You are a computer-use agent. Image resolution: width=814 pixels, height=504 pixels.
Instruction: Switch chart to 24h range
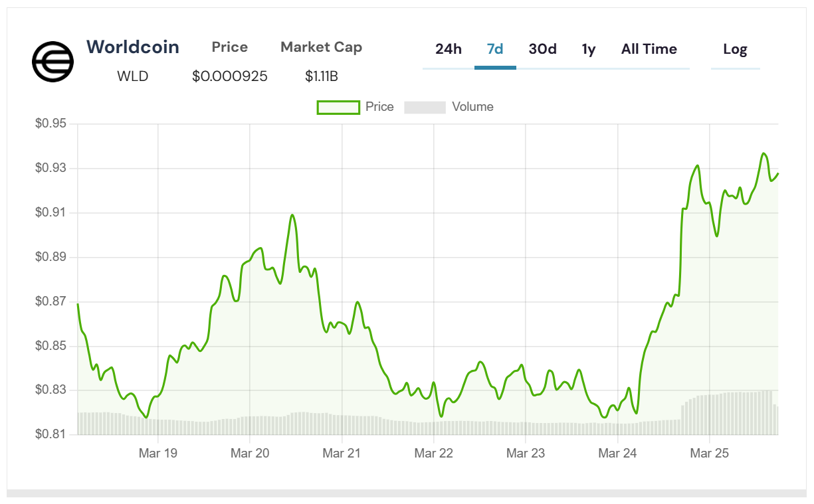[449, 49]
